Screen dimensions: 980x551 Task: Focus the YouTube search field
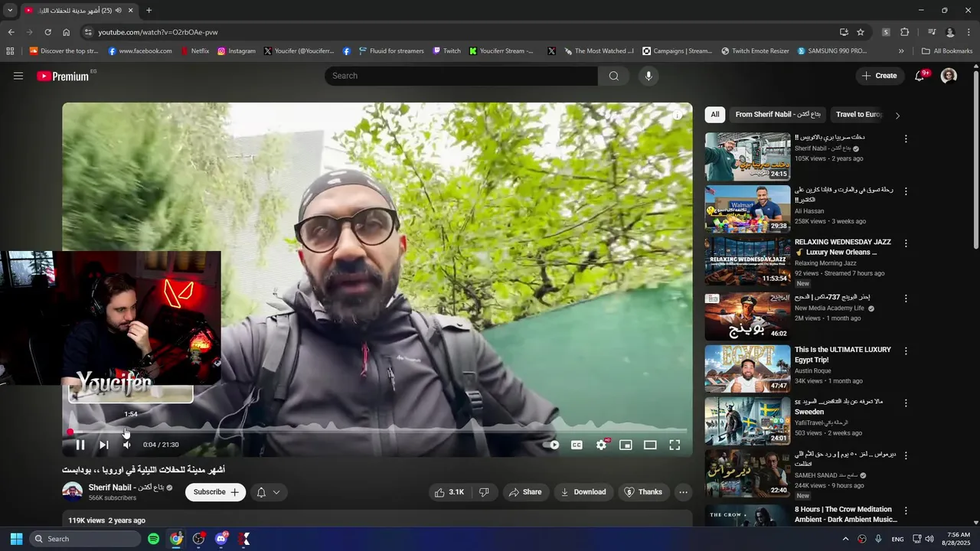[461, 76]
